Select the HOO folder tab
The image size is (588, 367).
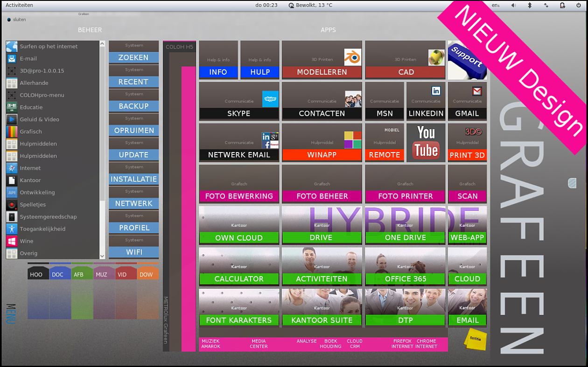click(x=38, y=273)
